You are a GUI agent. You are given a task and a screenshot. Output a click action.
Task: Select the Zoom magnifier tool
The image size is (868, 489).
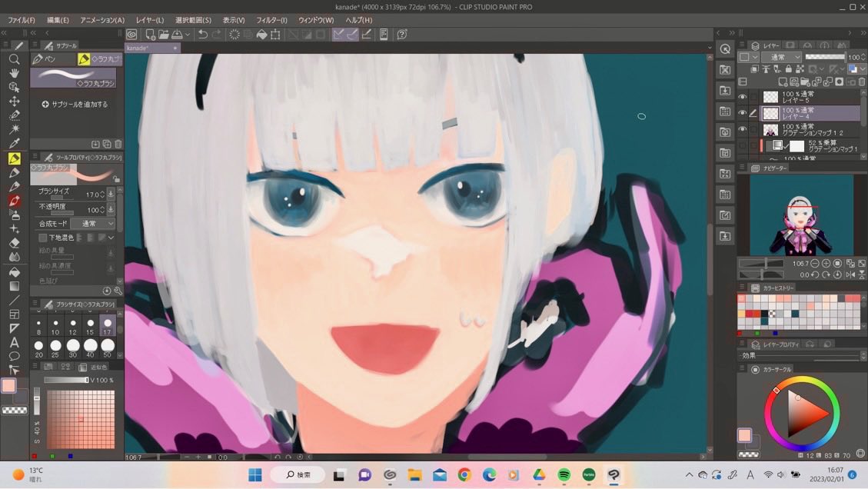(x=15, y=58)
